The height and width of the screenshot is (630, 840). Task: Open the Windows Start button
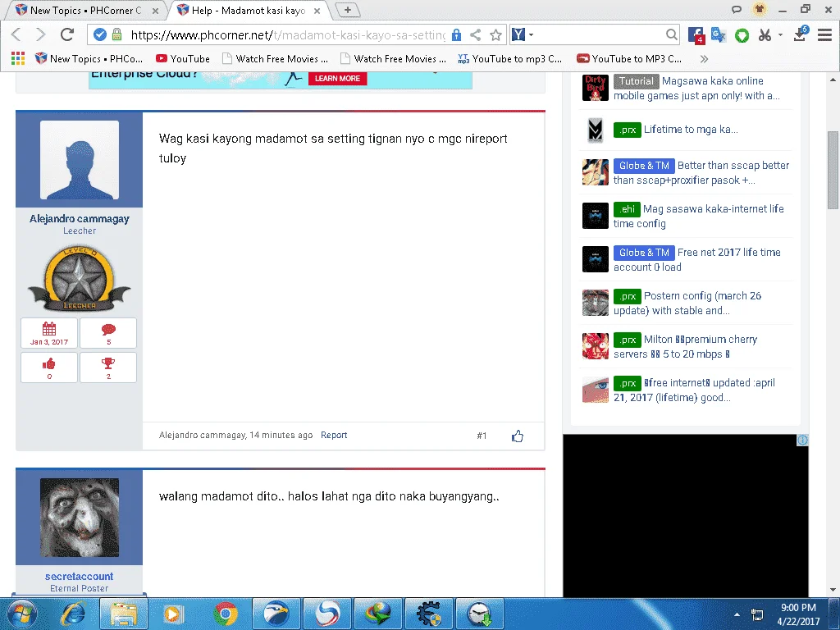(22, 614)
